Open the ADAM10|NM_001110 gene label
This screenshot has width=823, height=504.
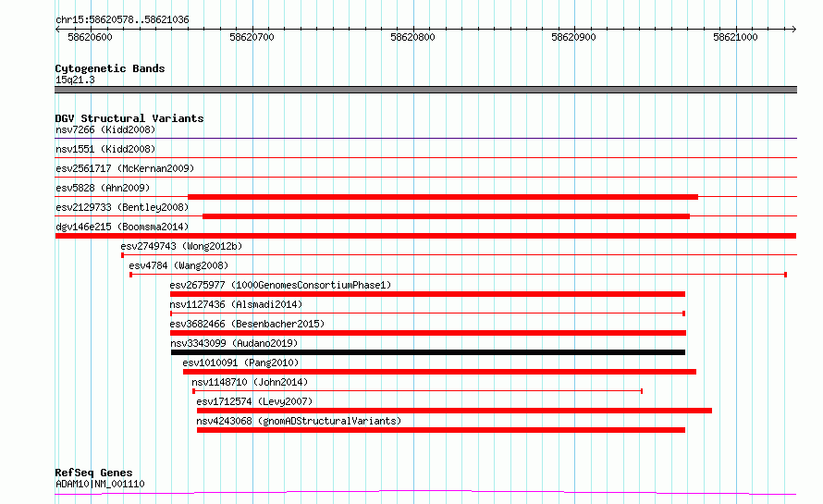pos(100,484)
